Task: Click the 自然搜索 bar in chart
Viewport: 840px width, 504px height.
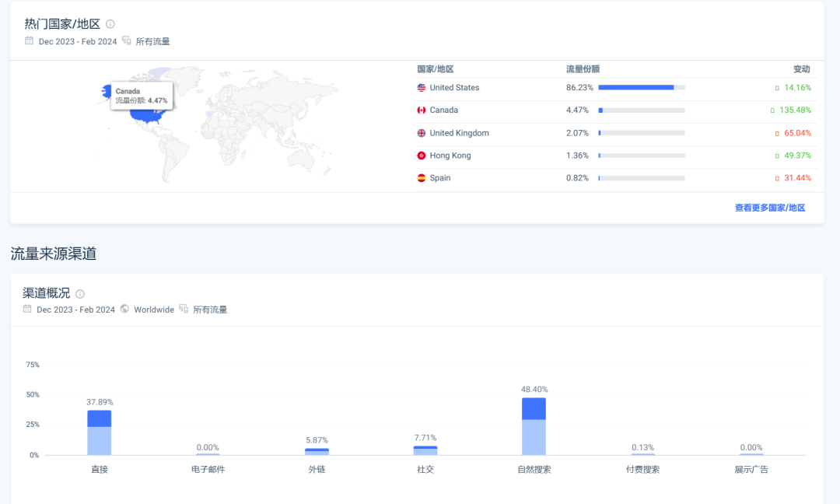Action: tap(534, 426)
